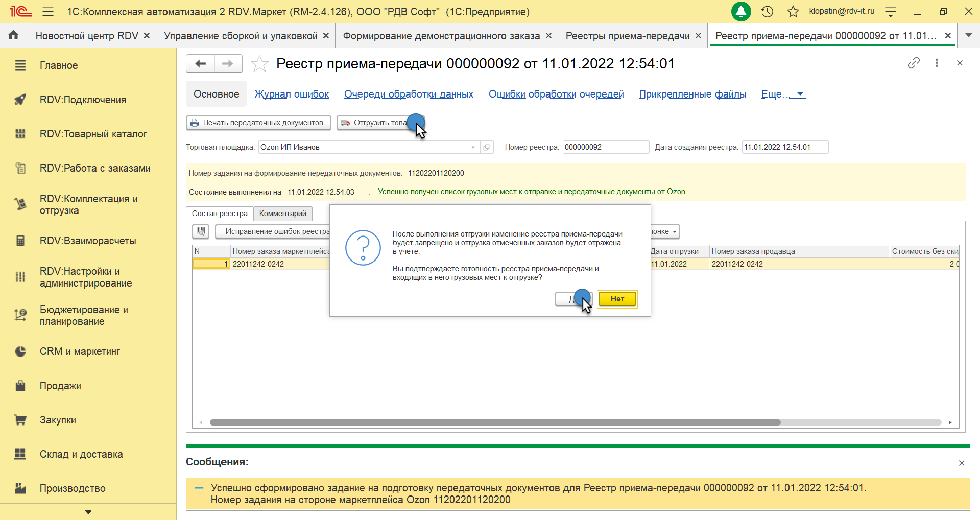Screen dimensions: 980x520
Task: Click the Номер реестра input field
Action: pyautogui.click(x=605, y=147)
